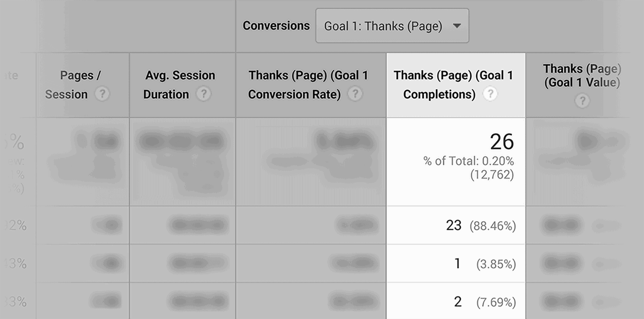This screenshot has height=319, width=644.
Task: Click the Conversions dropdown arrow
Action: pyautogui.click(x=457, y=26)
